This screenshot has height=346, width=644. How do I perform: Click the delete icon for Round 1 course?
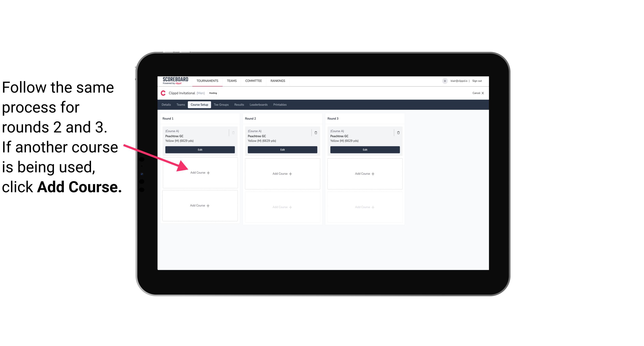(234, 132)
